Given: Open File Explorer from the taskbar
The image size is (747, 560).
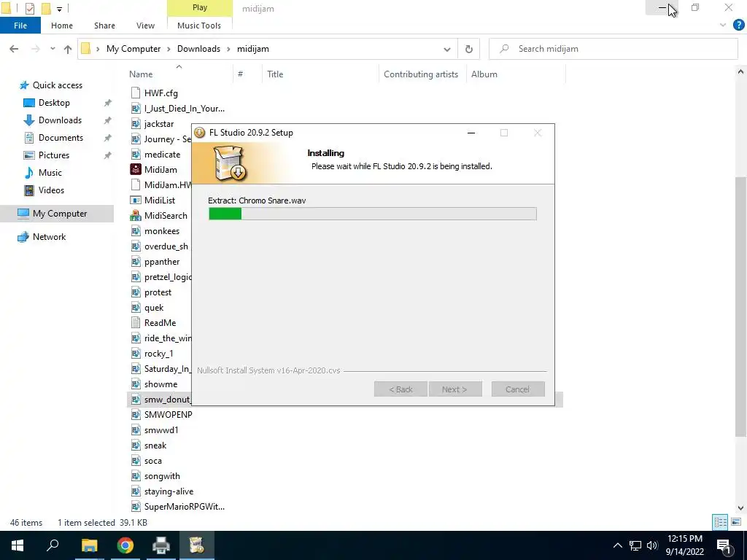Looking at the screenshot, I should tap(89, 545).
